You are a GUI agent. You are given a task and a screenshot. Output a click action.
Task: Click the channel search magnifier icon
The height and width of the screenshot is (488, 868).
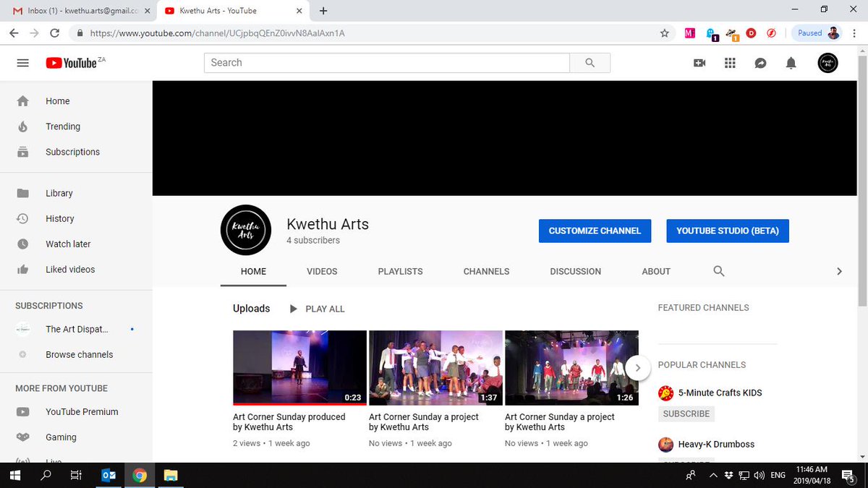click(x=718, y=271)
